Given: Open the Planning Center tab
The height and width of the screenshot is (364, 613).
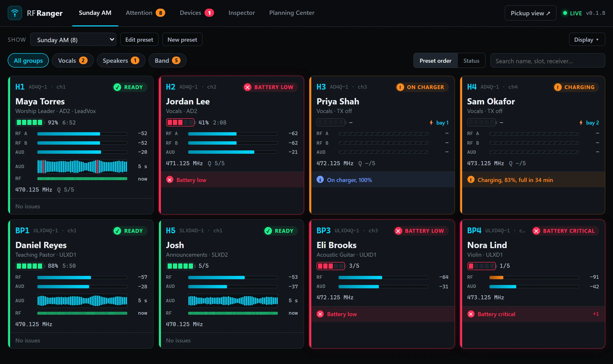Looking at the screenshot, I should [x=292, y=13].
